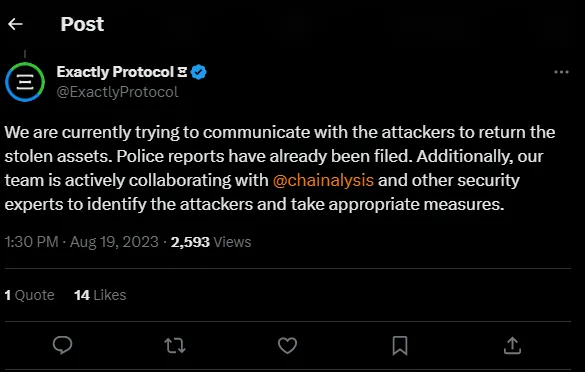Open the @chainalysis mention link
The image size is (585, 372).
click(323, 180)
